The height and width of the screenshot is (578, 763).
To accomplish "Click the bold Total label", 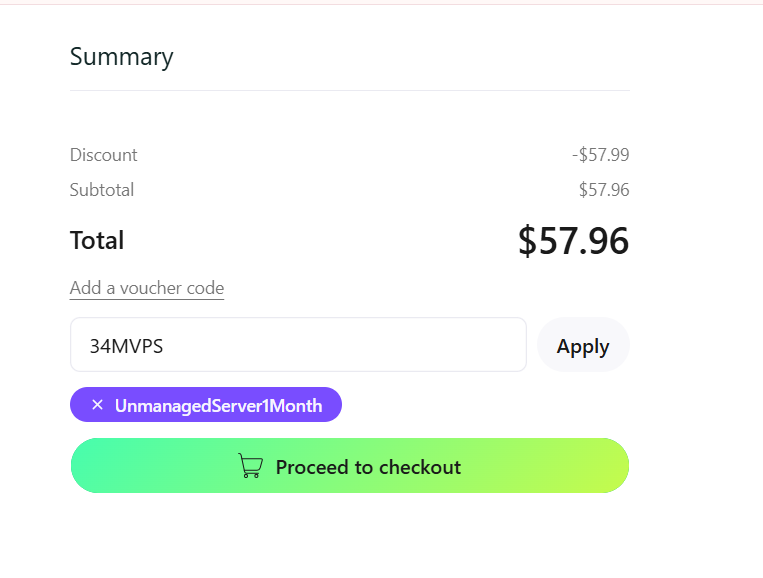I will 97,240.
